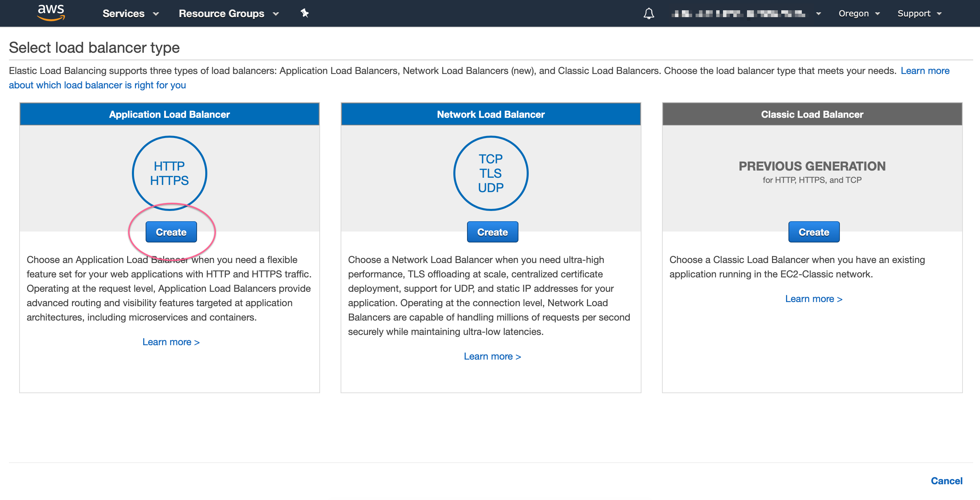
Task: Open Learn more under Application Load Balancer
Action: coord(171,342)
